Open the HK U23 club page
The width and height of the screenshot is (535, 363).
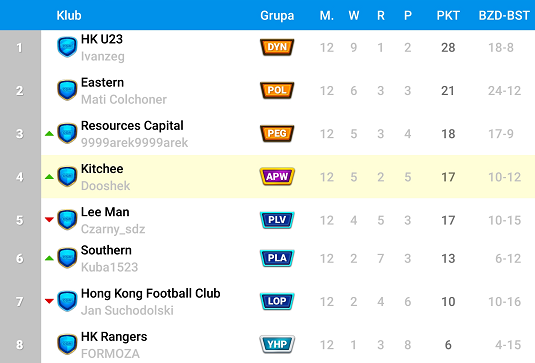pyautogui.click(x=102, y=39)
